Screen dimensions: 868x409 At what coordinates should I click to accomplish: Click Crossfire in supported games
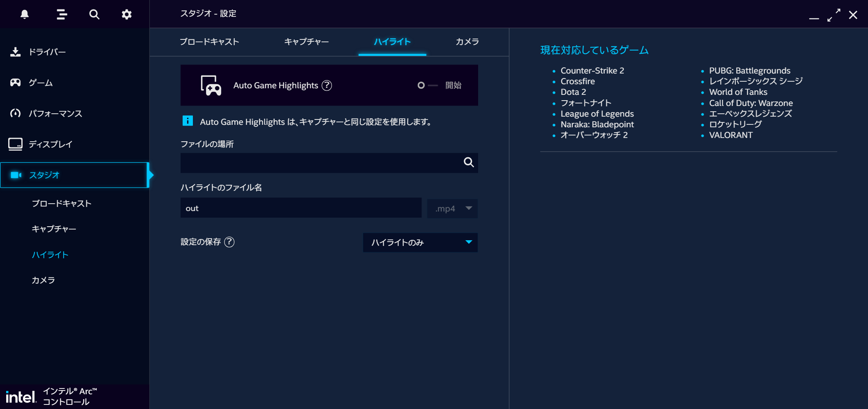[577, 81]
